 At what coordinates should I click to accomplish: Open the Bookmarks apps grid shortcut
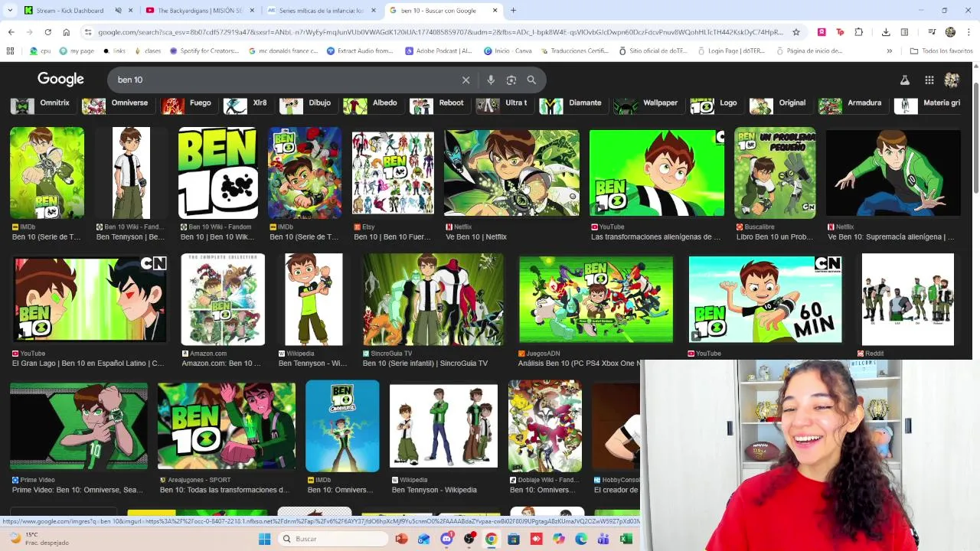pos(10,51)
